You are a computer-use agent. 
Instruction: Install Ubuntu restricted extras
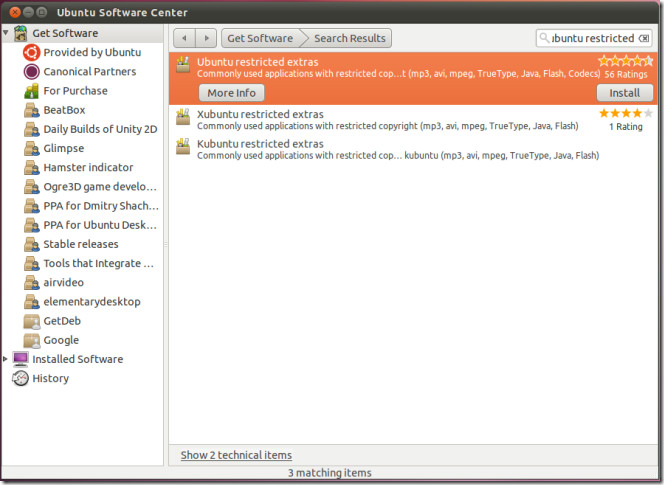click(x=625, y=93)
